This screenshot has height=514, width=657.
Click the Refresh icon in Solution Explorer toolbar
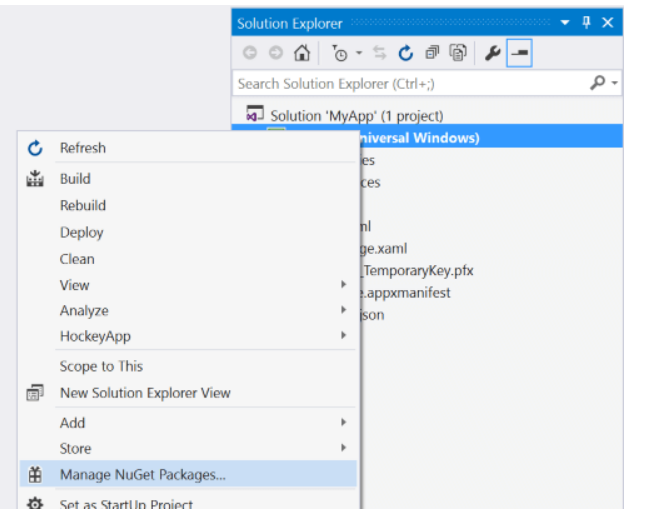click(406, 53)
